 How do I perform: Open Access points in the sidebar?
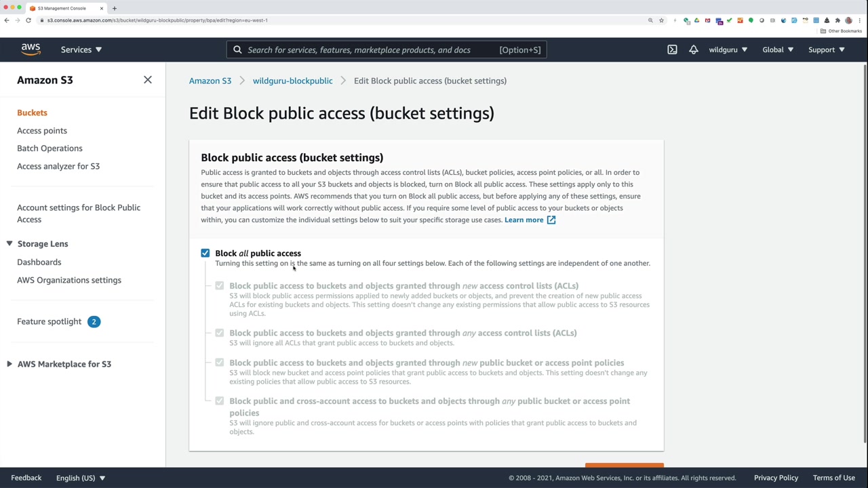(x=42, y=130)
